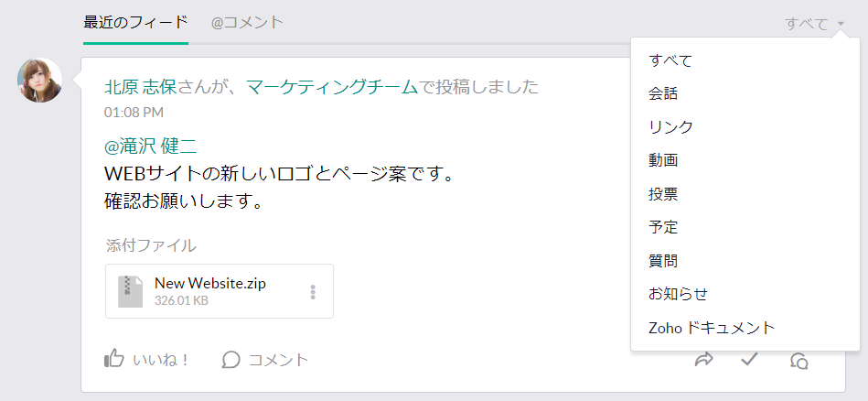Open the すべて filter dropdown

(814, 24)
